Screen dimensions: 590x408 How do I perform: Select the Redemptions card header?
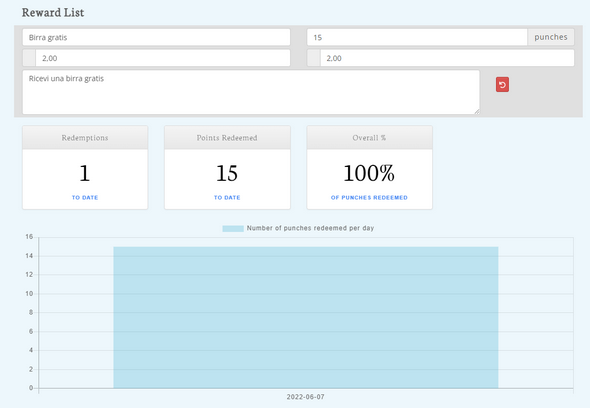tap(85, 138)
